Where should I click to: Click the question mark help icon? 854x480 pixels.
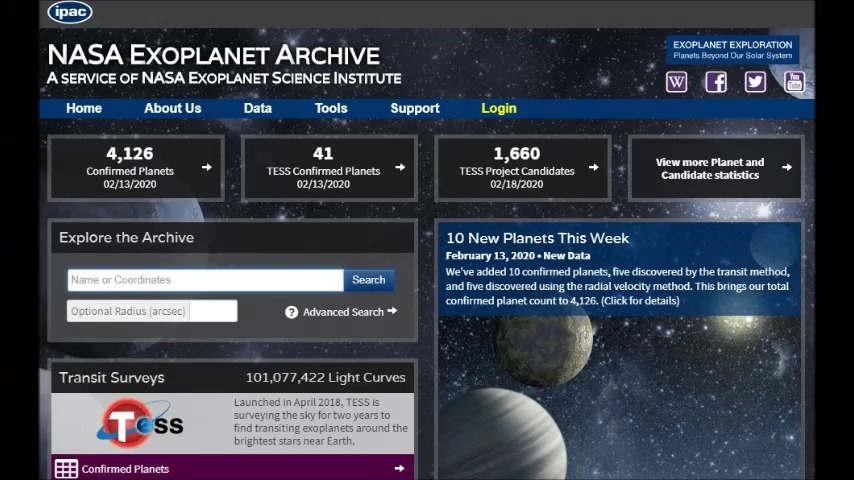coord(291,312)
